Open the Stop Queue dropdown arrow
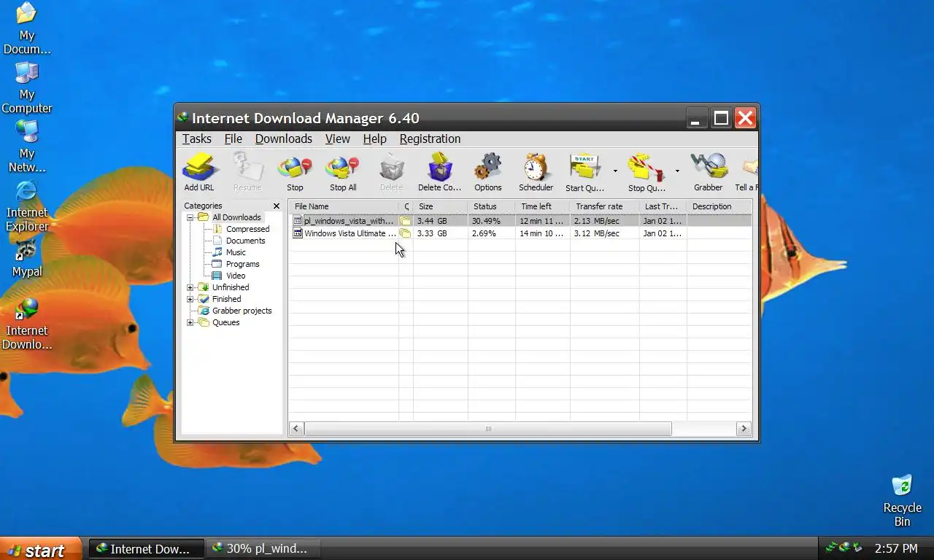The width and height of the screenshot is (934, 560). pos(677,171)
